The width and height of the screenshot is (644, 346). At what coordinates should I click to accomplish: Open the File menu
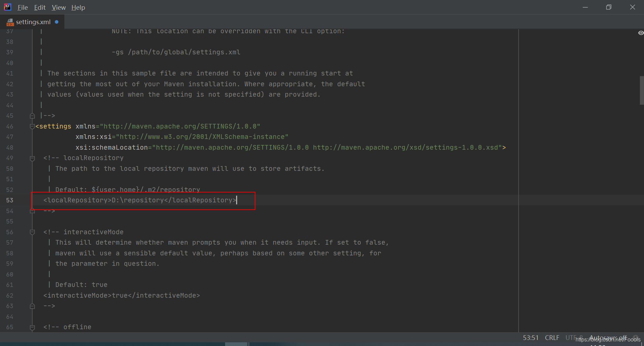pyautogui.click(x=22, y=7)
